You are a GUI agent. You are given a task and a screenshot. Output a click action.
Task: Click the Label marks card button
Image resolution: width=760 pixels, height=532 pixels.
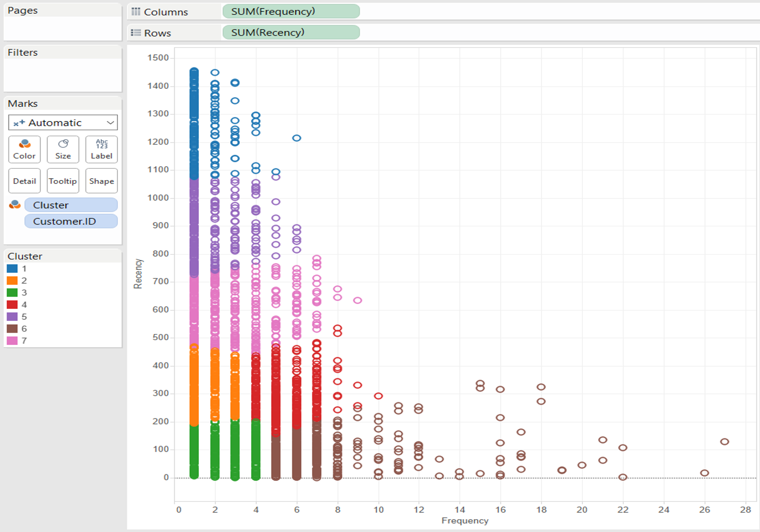coord(101,149)
